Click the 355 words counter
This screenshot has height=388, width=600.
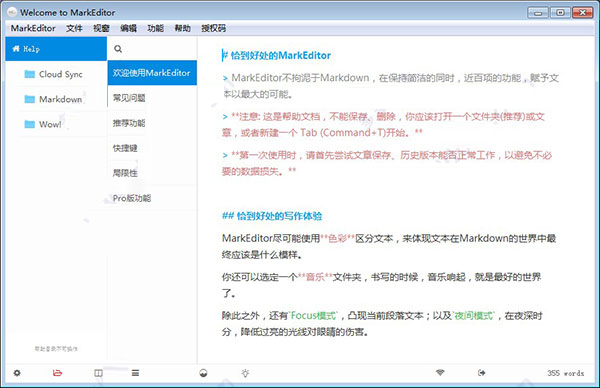tap(566, 373)
